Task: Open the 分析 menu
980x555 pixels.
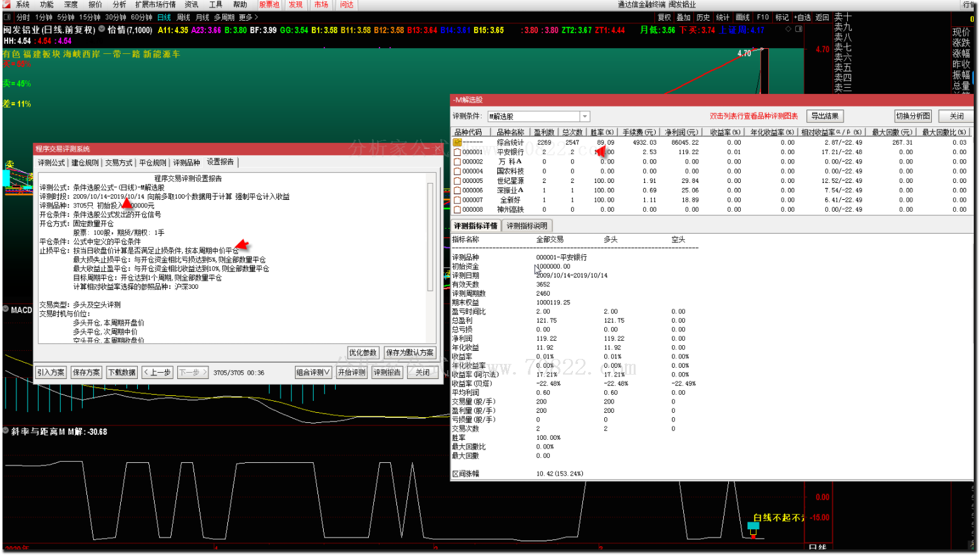Action: (120, 4)
